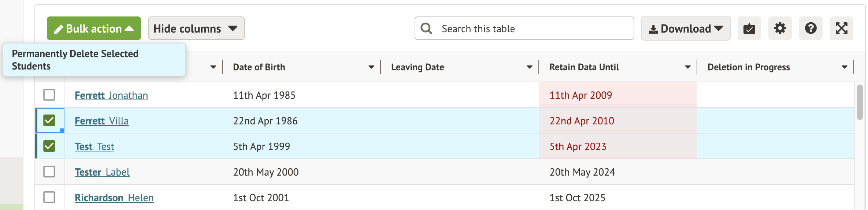Choose Permanently Delete Selected Students
The width and height of the screenshot is (868, 210).
point(75,60)
